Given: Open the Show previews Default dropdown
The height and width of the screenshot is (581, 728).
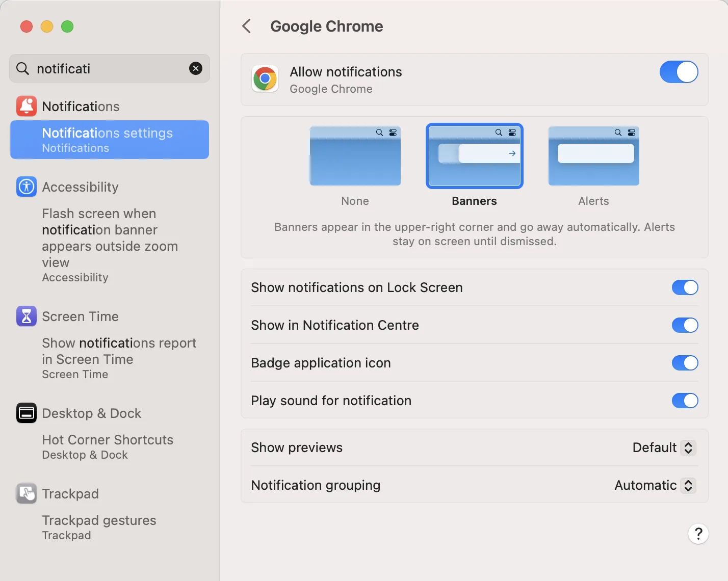Looking at the screenshot, I should 664,447.
